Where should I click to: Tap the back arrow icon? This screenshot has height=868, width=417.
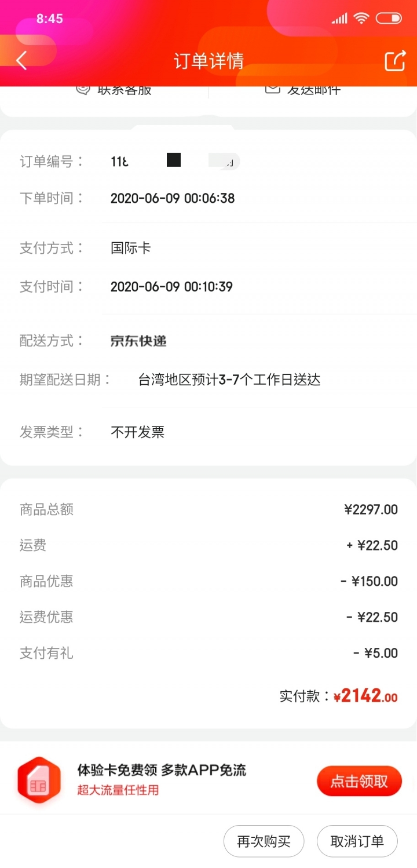coord(21,60)
